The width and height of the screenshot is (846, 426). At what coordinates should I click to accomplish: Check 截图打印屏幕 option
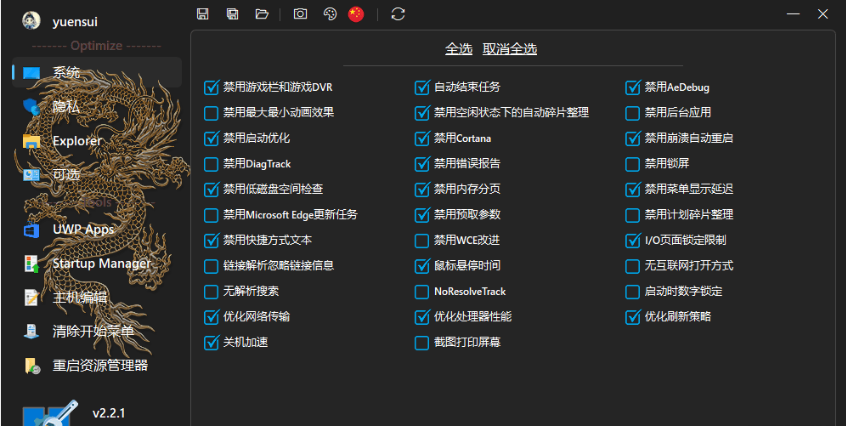pos(421,342)
